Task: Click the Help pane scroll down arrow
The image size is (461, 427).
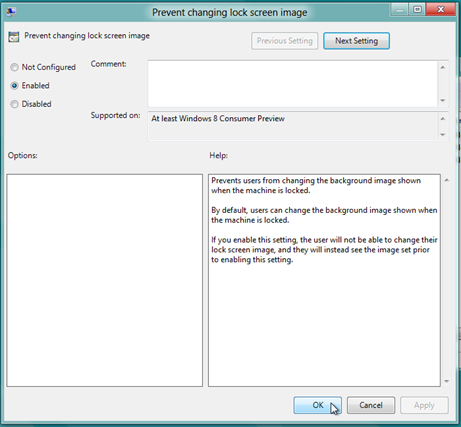Action: pos(447,381)
